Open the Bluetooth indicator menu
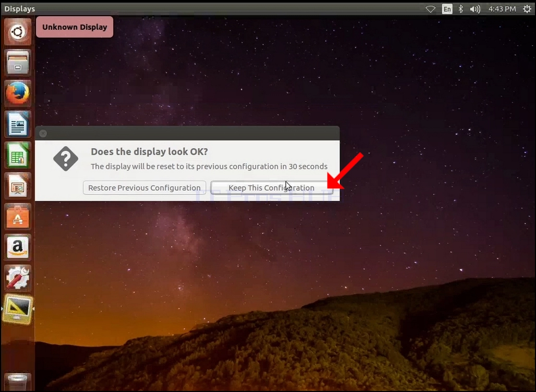Screen dimensions: 536x392 461,9
